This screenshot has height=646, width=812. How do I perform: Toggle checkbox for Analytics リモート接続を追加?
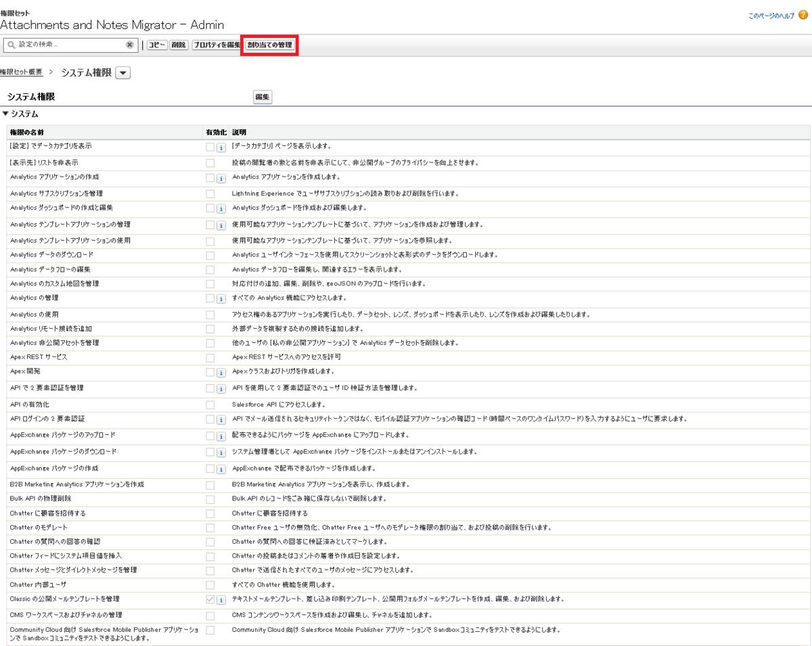(x=210, y=329)
